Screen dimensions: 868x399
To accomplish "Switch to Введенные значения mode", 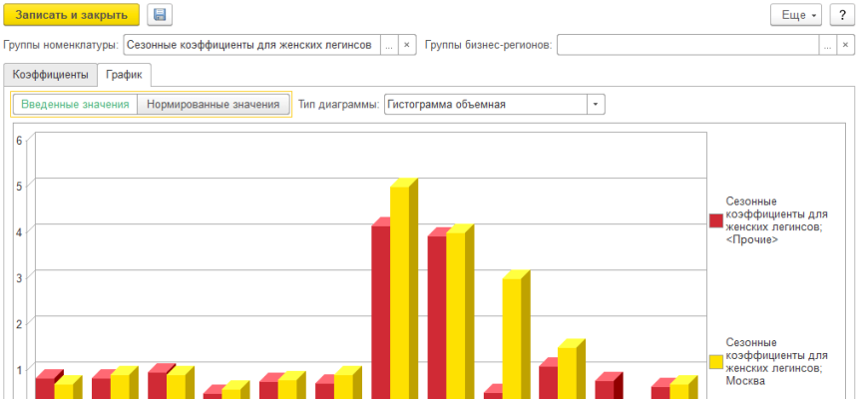I will point(75,104).
